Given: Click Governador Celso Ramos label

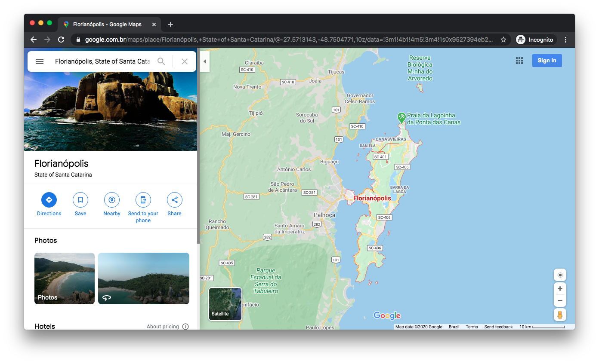Looking at the screenshot, I should [x=360, y=98].
